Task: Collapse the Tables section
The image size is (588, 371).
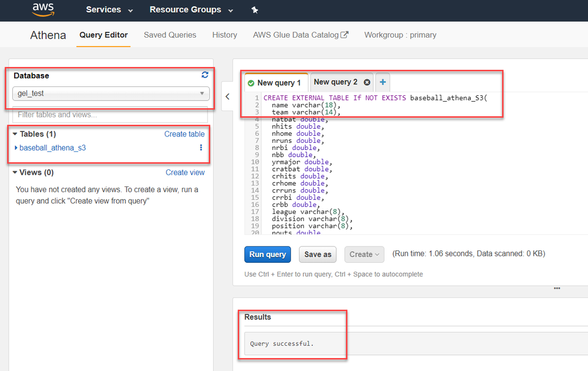Action: pyautogui.click(x=15, y=134)
